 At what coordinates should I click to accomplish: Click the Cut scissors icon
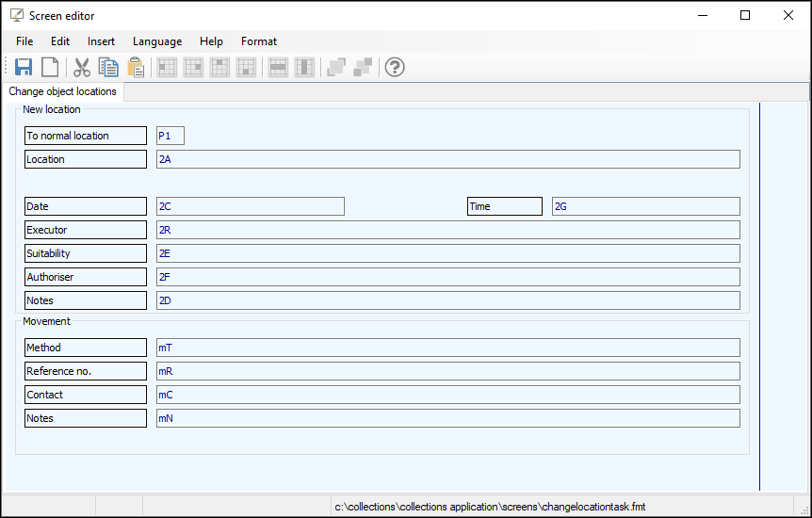tap(82, 68)
